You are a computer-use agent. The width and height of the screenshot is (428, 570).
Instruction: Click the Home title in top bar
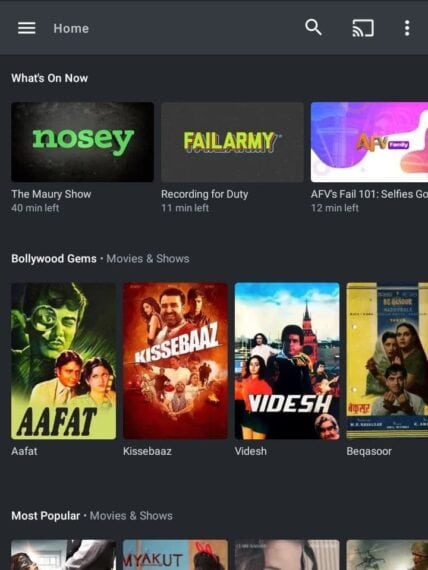pos(71,28)
